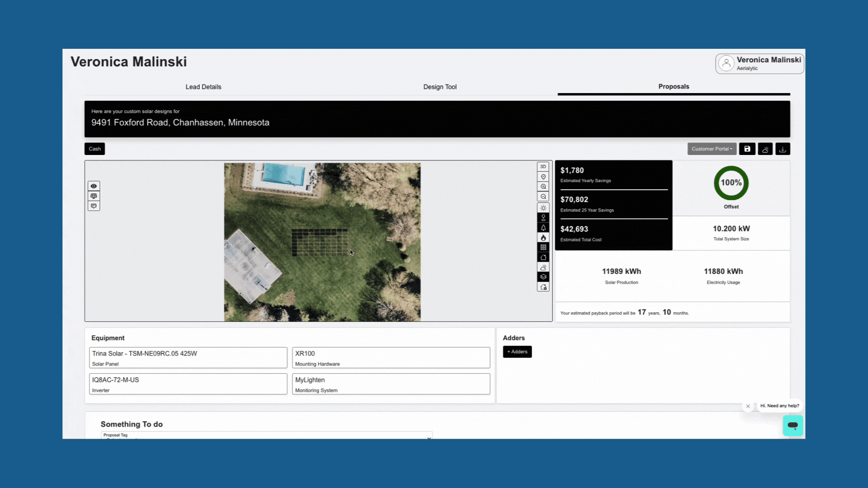
Task: Switch to the Lead Details tab
Action: coord(203,87)
